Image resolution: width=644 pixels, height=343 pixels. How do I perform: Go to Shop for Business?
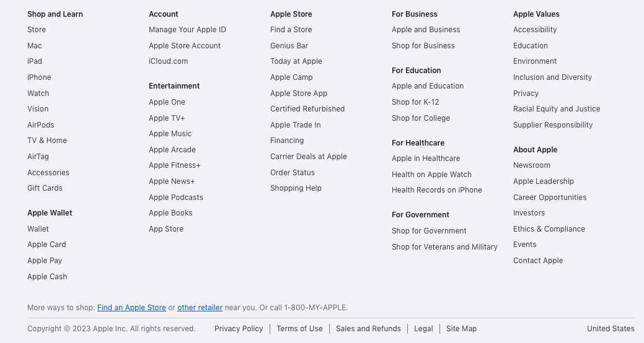[x=423, y=46]
